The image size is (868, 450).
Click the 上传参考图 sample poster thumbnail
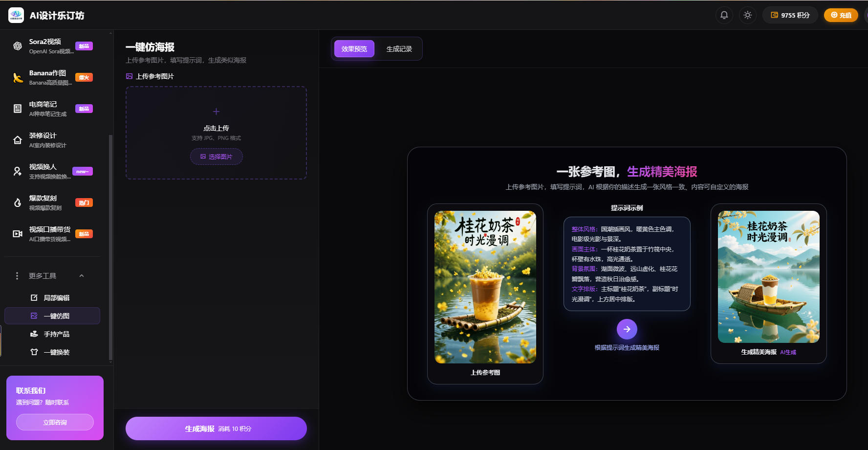[485, 287]
